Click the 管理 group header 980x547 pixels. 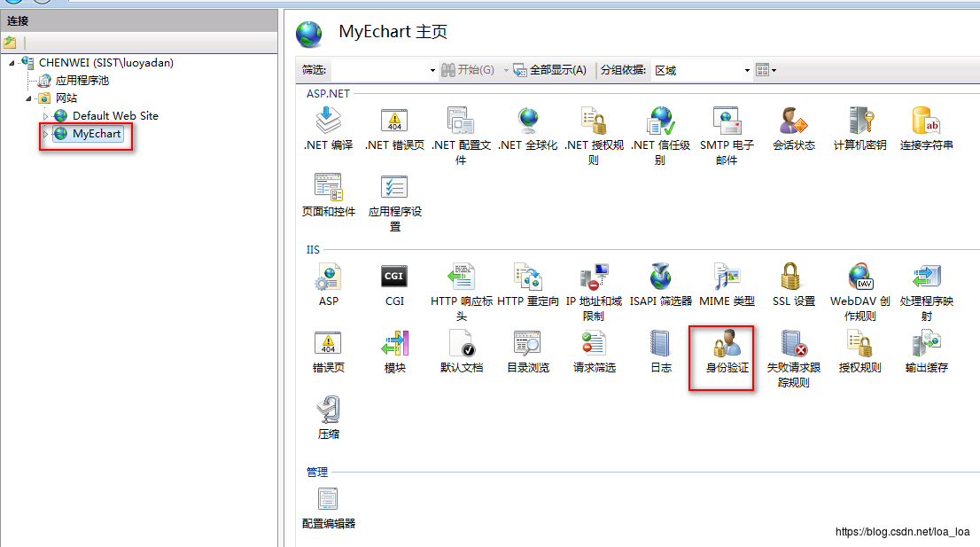pos(317,472)
